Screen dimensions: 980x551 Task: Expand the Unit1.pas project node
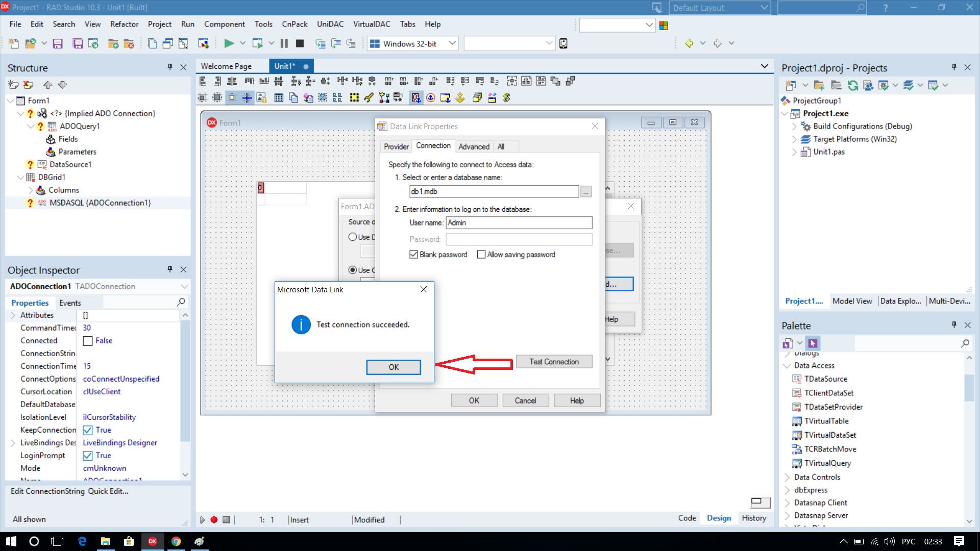[x=794, y=152]
